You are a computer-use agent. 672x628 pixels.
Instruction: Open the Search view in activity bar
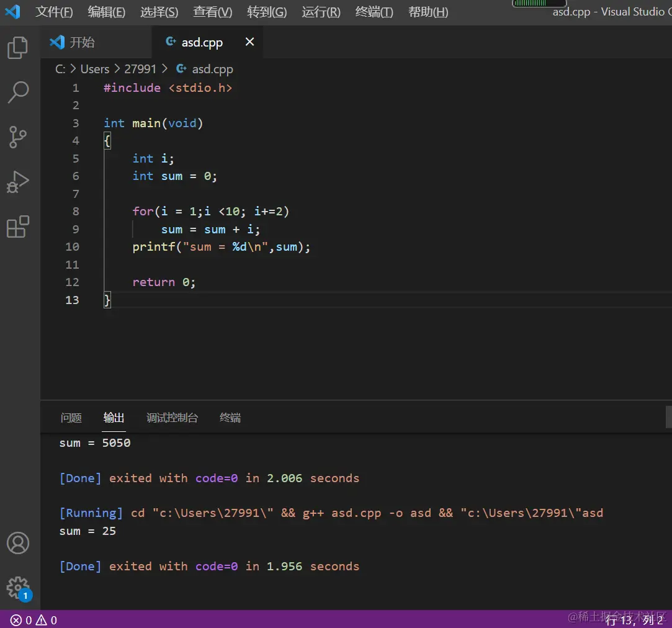(18, 92)
